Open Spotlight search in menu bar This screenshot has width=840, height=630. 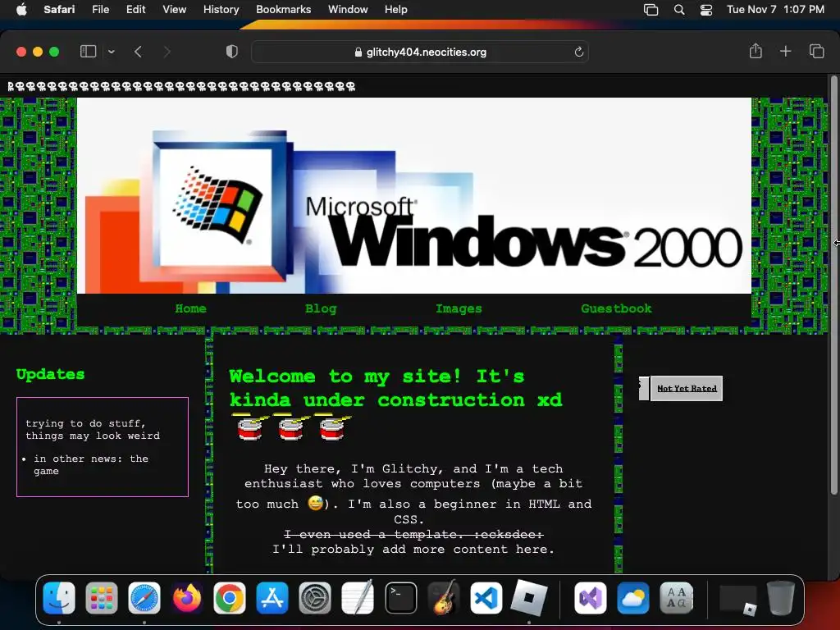pyautogui.click(x=678, y=10)
